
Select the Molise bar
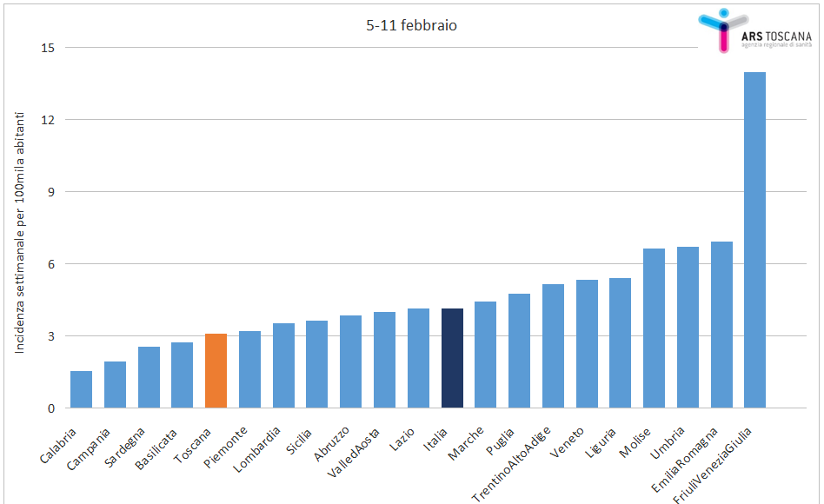(655, 328)
